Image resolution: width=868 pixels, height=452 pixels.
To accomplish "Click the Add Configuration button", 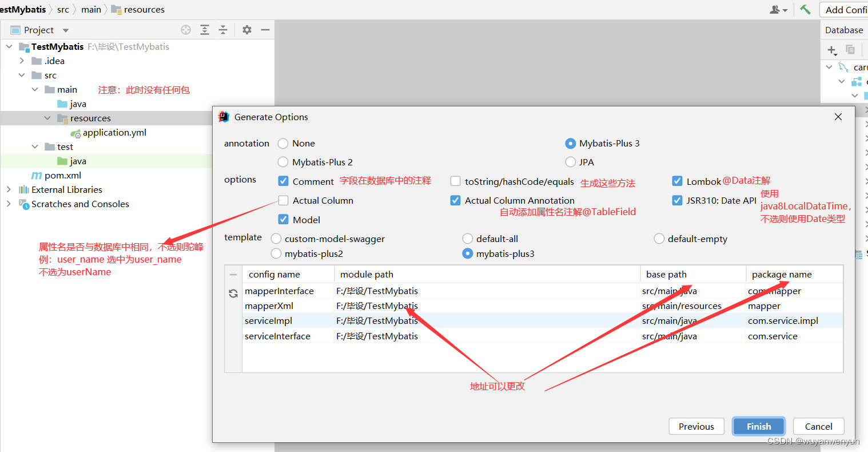I will tap(844, 10).
